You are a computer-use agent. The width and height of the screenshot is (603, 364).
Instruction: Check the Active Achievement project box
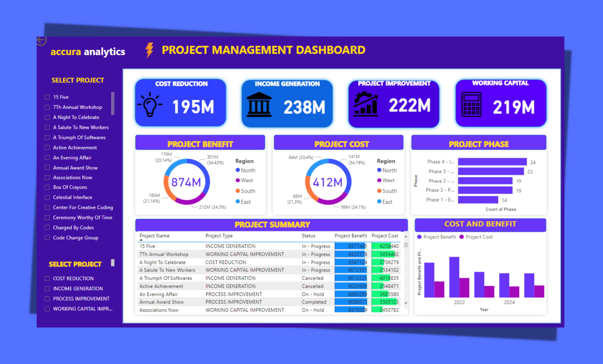(x=47, y=147)
